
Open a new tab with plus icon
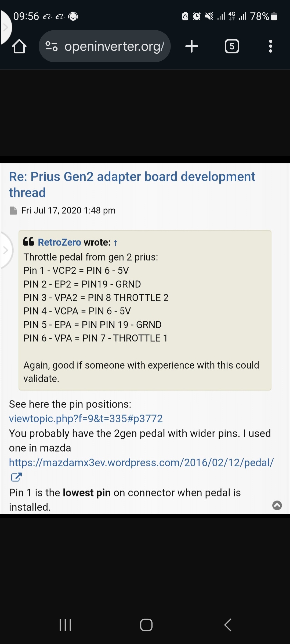pyautogui.click(x=192, y=46)
